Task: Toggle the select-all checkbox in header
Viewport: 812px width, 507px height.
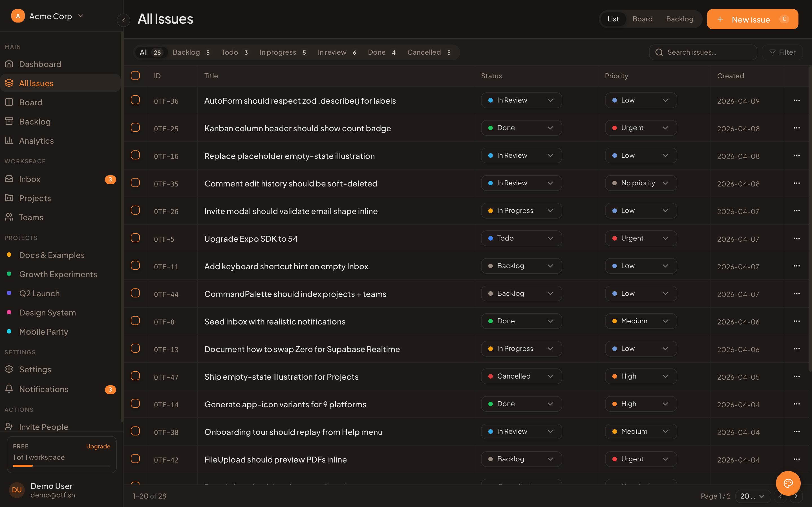Action: pyautogui.click(x=135, y=75)
